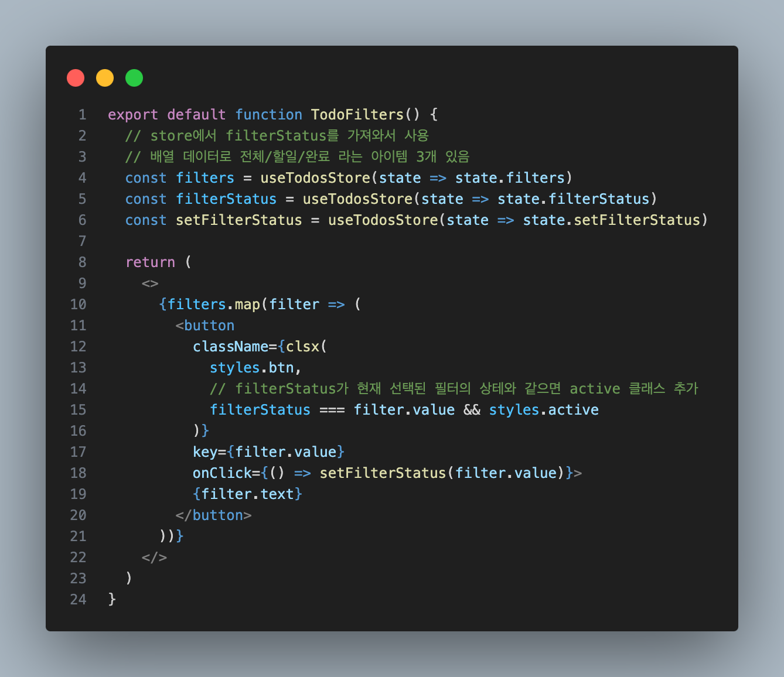Click styles.active on line 15
This screenshot has width=784, height=677.
pyautogui.click(x=544, y=409)
